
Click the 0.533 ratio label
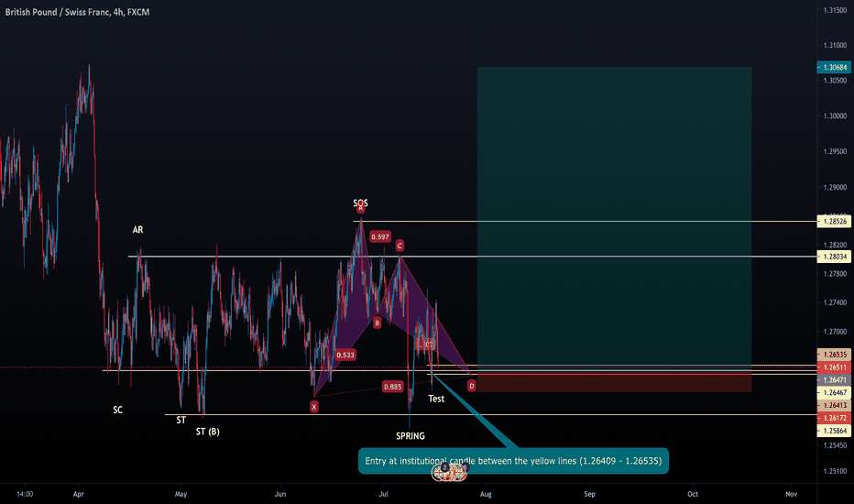click(x=345, y=355)
